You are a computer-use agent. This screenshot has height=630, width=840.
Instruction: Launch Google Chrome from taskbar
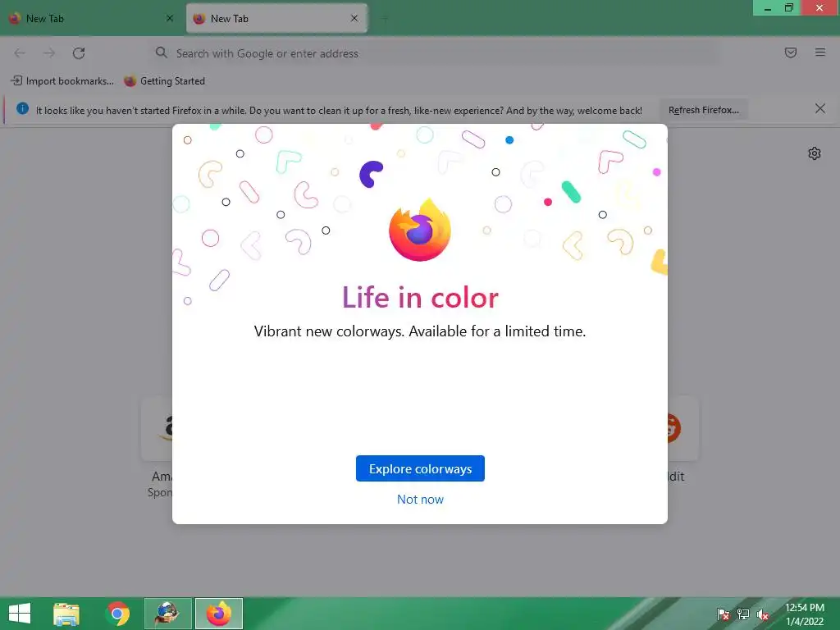[x=117, y=614]
